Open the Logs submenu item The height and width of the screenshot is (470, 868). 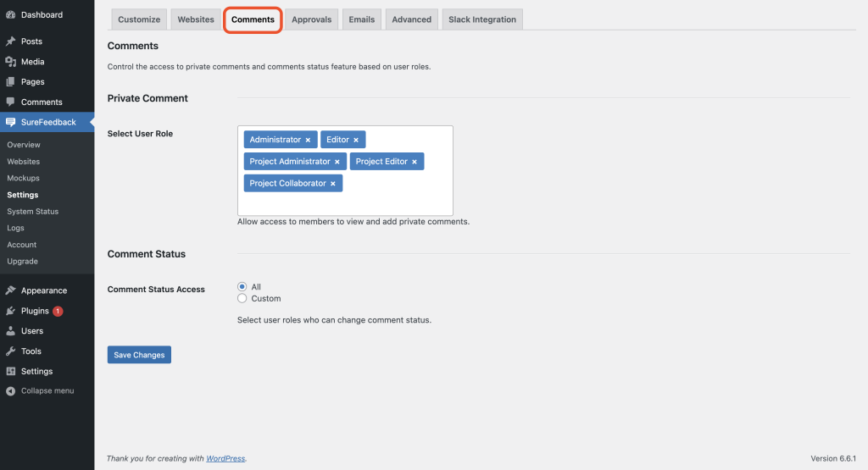(x=15, y=228)
